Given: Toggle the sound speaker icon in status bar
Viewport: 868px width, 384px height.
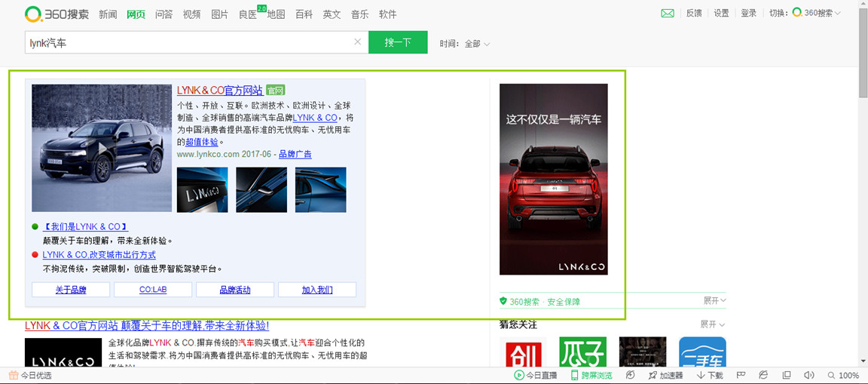Looking at the screenshot, I should click(x=808, y=375).
